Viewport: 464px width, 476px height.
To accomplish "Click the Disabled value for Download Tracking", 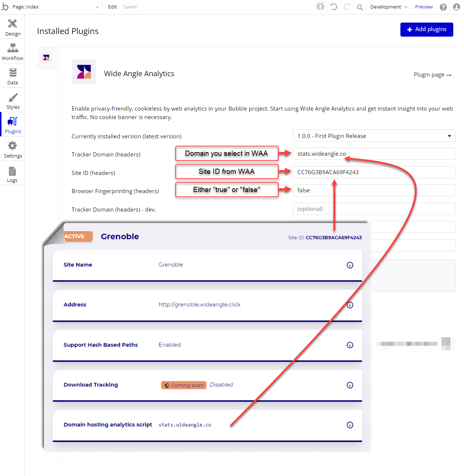I will point(221,385).
